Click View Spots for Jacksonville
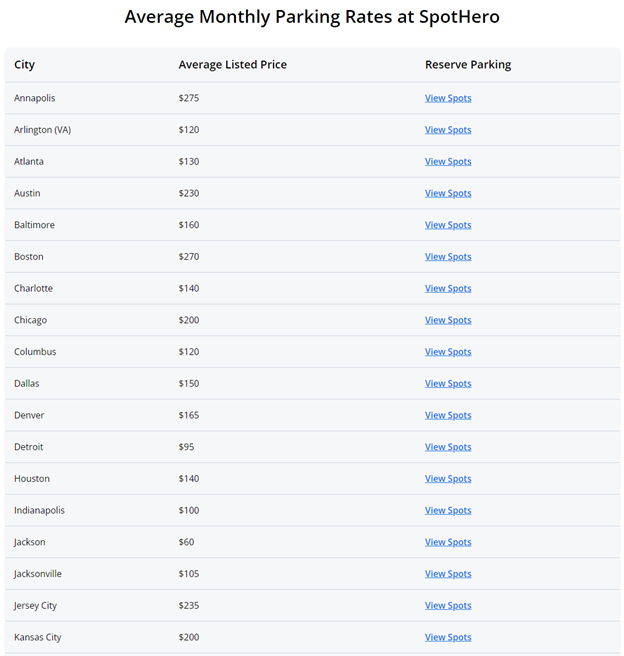The width and height of the screenshot is (624, 656). pos(448,574)
